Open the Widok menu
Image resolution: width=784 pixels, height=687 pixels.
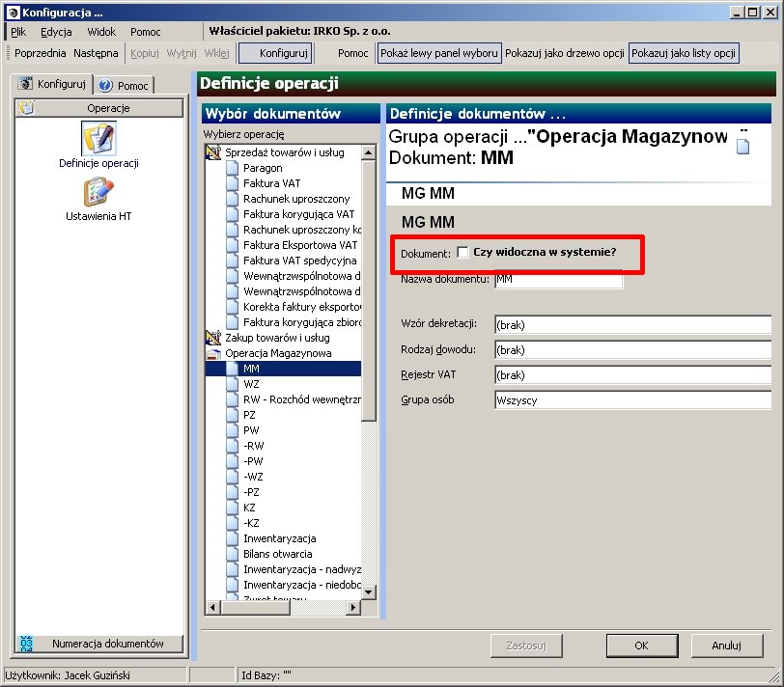coord(101,32)
